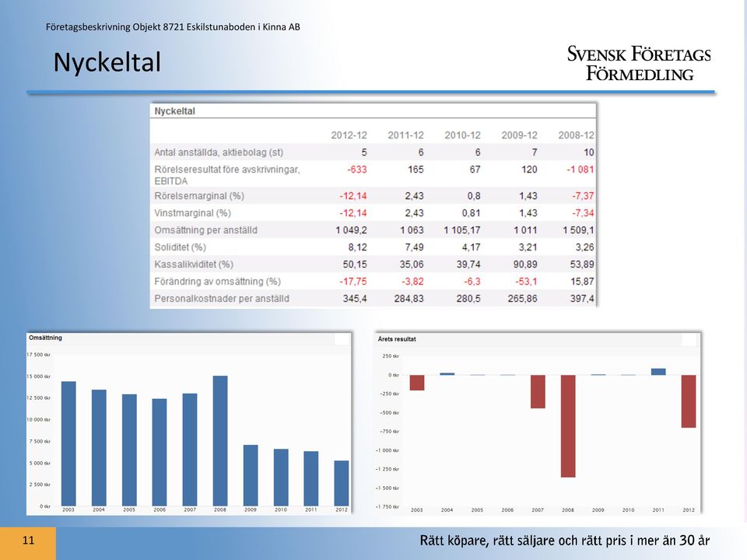The width and height of the screenshot is (747, 560).
Task: Click the Antal anställda value "10"
Action: 589,152
